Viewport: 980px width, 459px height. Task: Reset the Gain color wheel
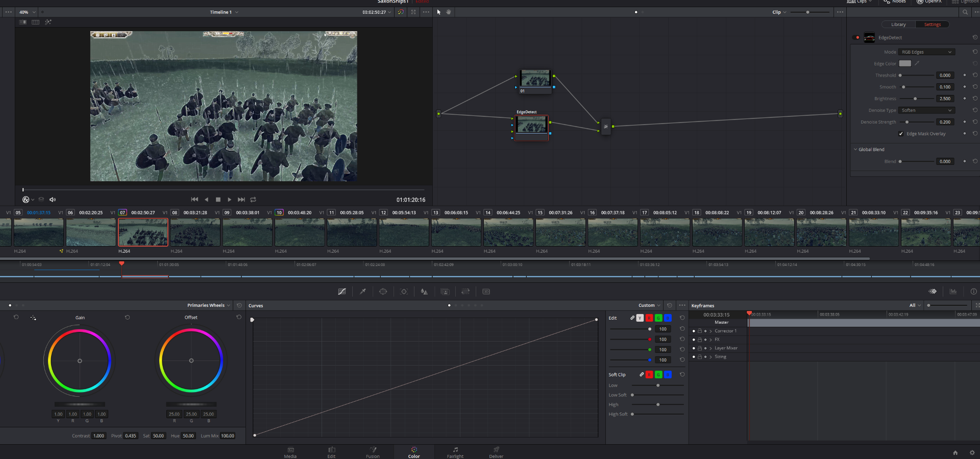coord(127,318)
